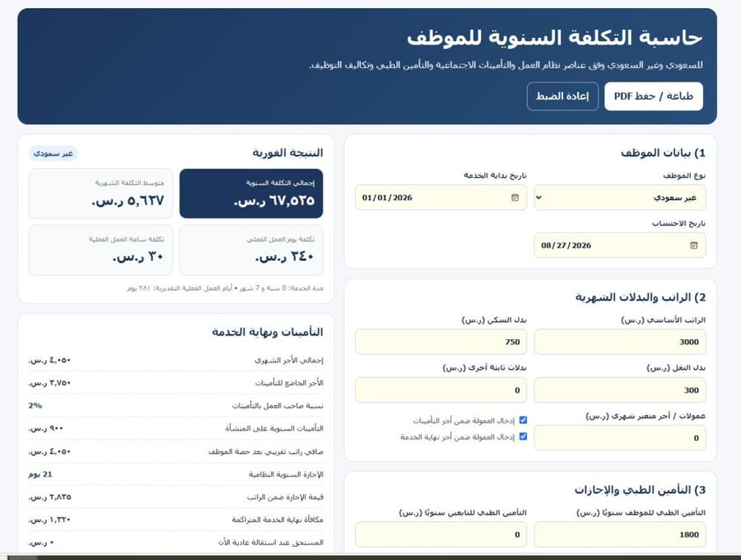Click the page title حاسبة التكلفة السنوية للموظف

click(554, 38)
